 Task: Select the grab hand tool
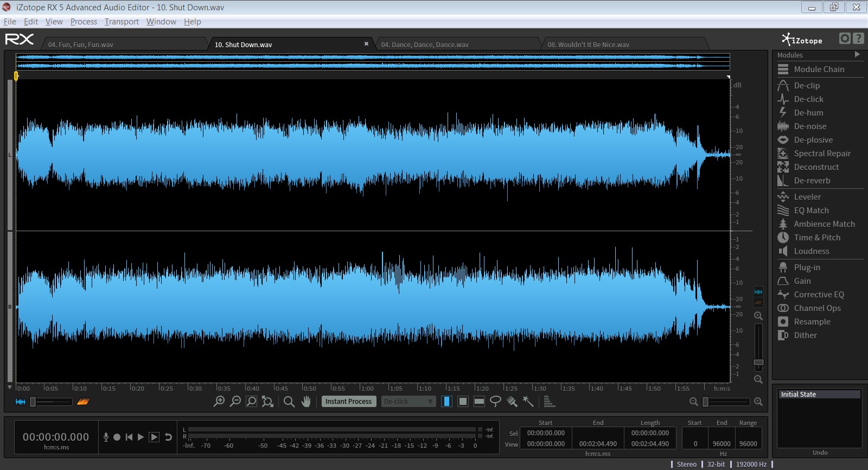pos(306,402)
